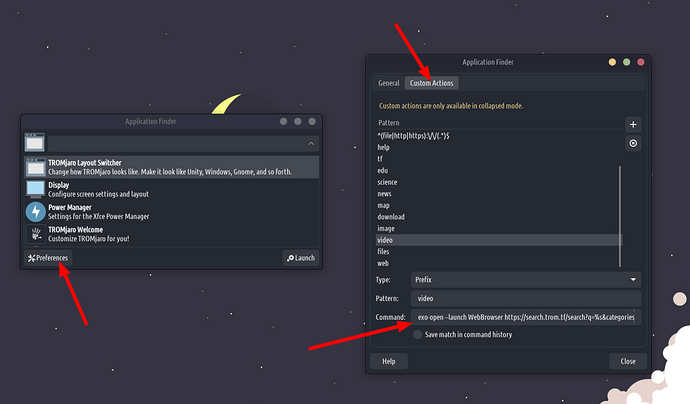Click the Help button
The height and width of the screenshot is (404, 690).
coord(389,361)
